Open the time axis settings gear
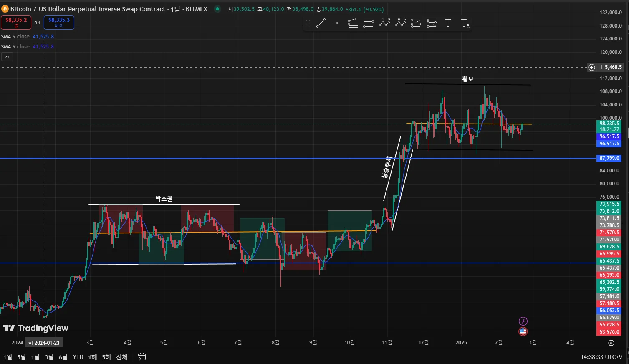 point(611,343)
